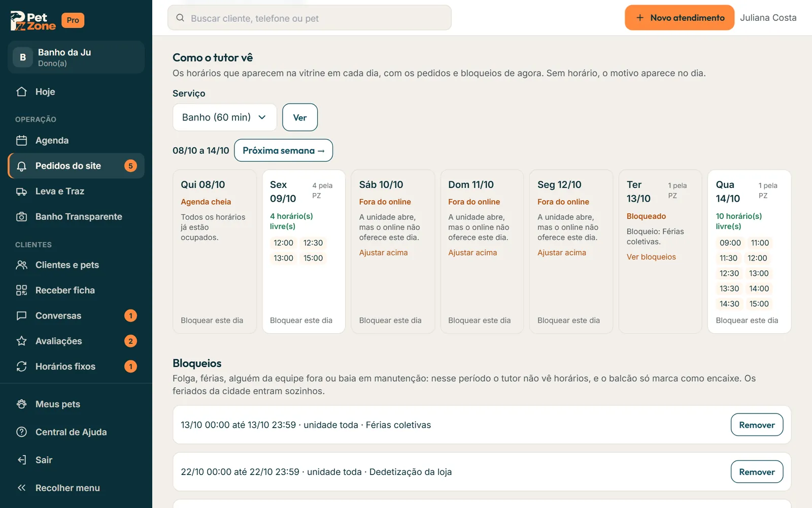Click the house icon for Hoje
The height and width of the screenshot is (508, 812).
click(x=21, y=92)
